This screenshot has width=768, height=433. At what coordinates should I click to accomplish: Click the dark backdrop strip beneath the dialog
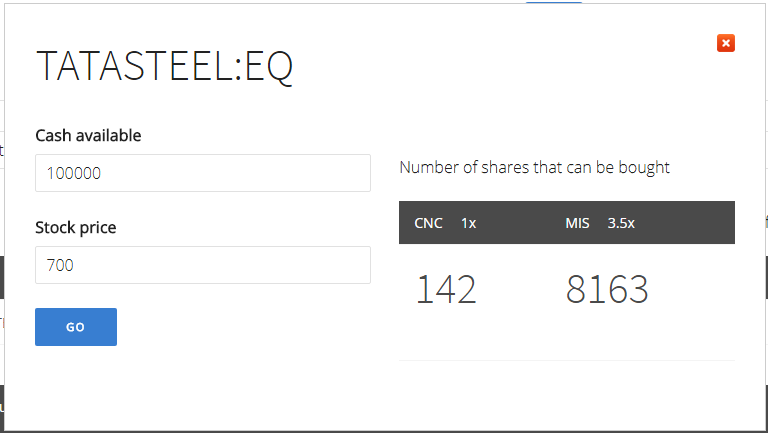coord(384,432)
